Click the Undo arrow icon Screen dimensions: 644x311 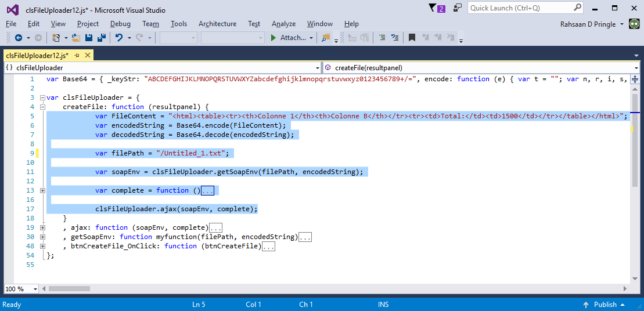[119, 38]
